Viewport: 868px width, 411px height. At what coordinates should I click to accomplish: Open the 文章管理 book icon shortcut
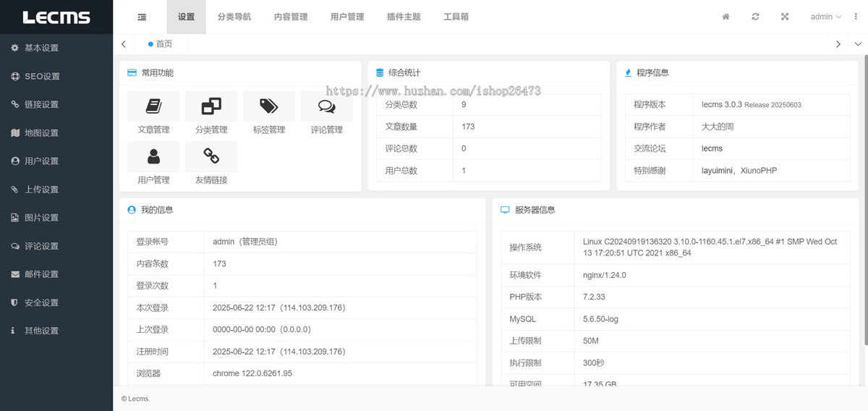[153, 106]
